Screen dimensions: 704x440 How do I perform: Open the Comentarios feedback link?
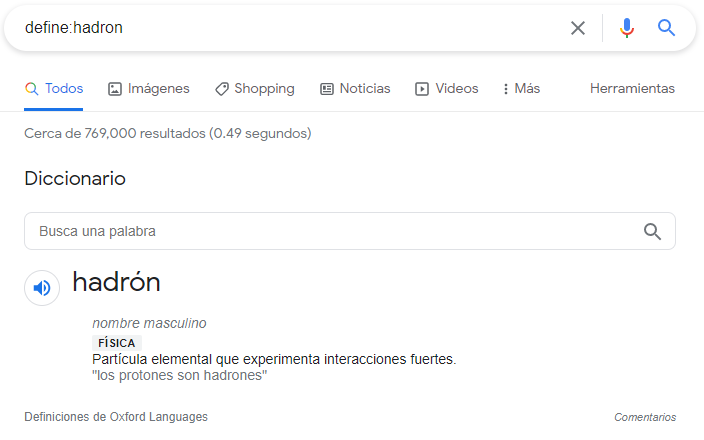645,417
